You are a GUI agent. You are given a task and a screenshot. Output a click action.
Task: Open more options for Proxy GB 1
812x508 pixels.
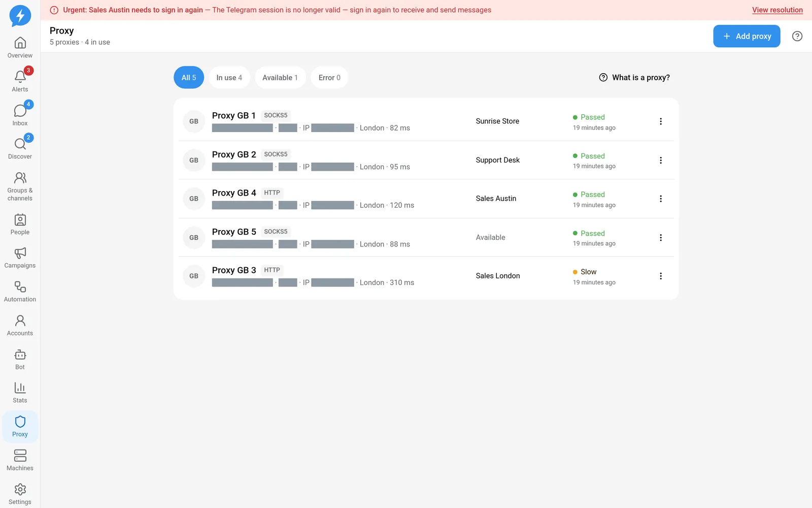tap(661, 121)
